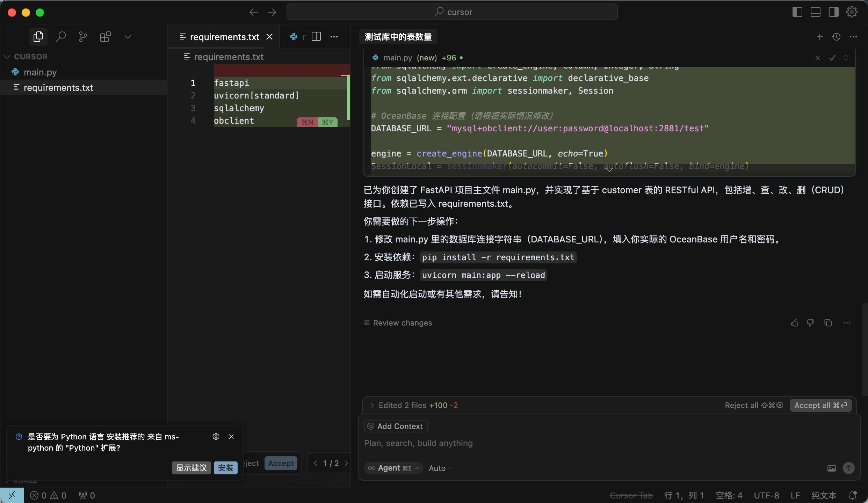The width and height of the screenshot is (868, 503).
Task: Start a new chat with plus icon
Action: 819,37
